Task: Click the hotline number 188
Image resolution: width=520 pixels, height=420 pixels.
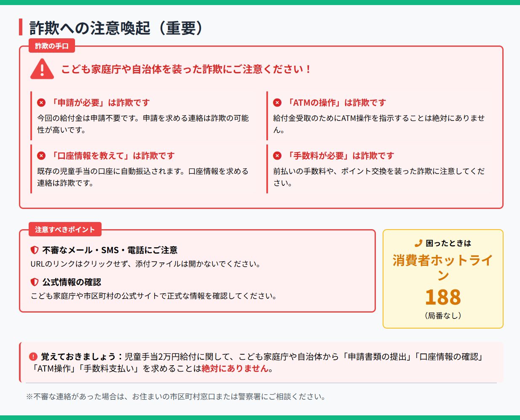Action: pos(442,297)
